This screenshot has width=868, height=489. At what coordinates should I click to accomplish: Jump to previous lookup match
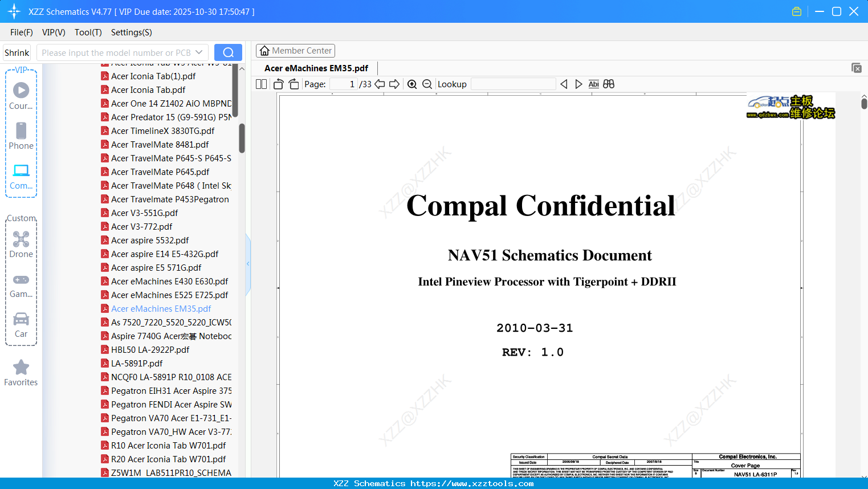click(564, 84)
